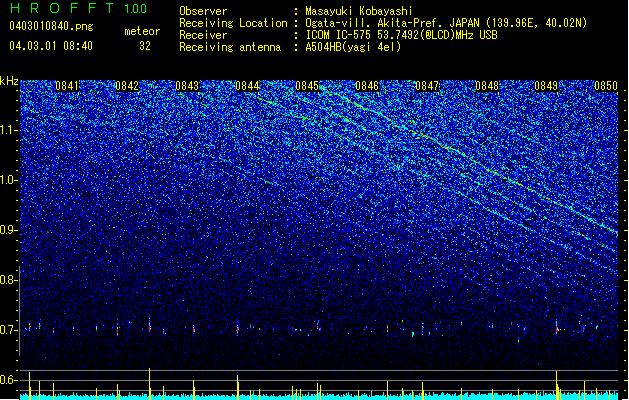629x400 pixels.
Task: Click the 0850 time marker
Action: tap(606, 86)
